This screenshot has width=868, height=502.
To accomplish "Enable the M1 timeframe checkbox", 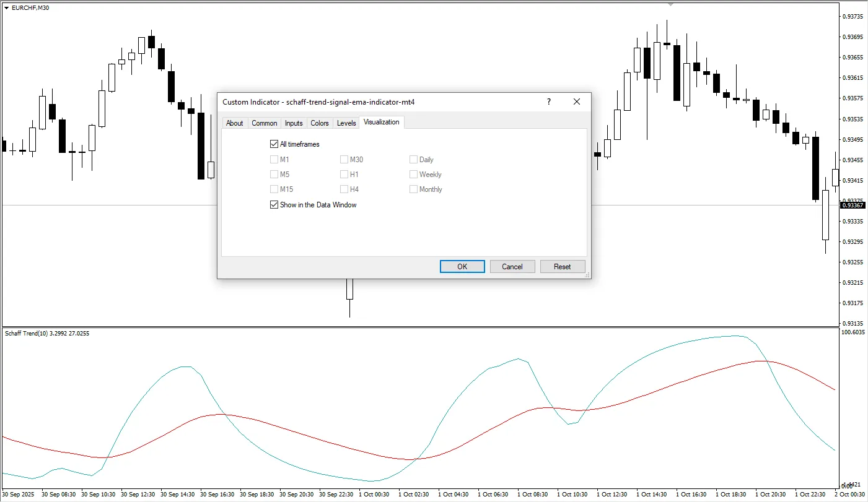I will point(274,159).
